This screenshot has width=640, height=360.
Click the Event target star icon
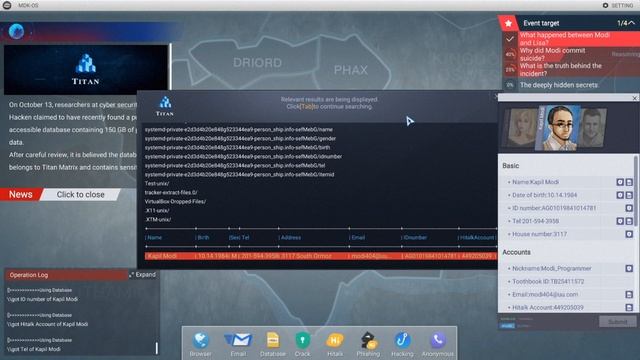tap(508, 23)
